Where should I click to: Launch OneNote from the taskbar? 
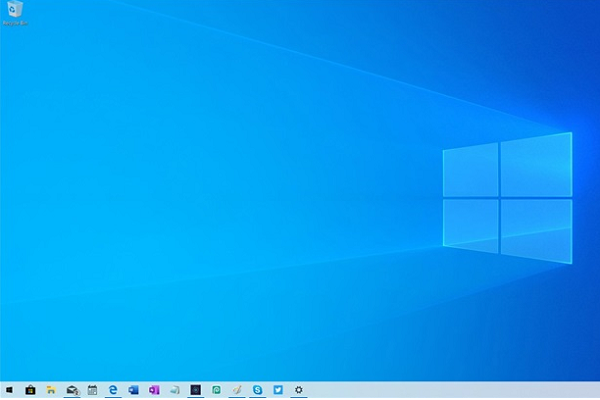click(x=154, y=389)
